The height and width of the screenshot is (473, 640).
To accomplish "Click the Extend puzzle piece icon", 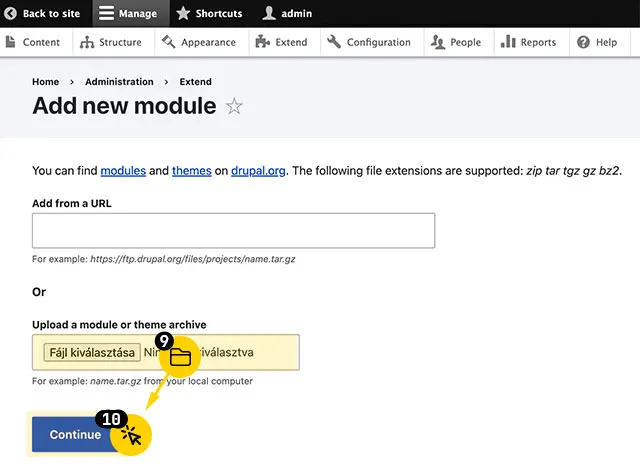I will (x=263, y=42).
